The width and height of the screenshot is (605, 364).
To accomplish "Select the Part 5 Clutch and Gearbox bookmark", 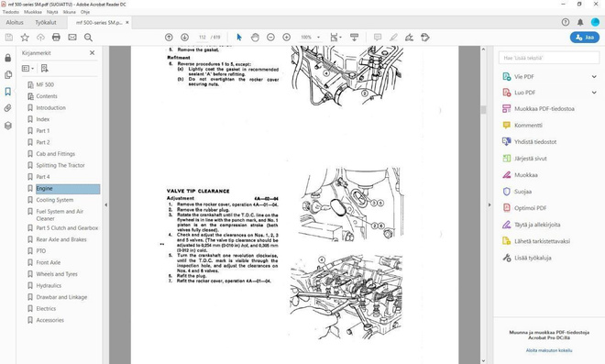I will pos(67,228).
